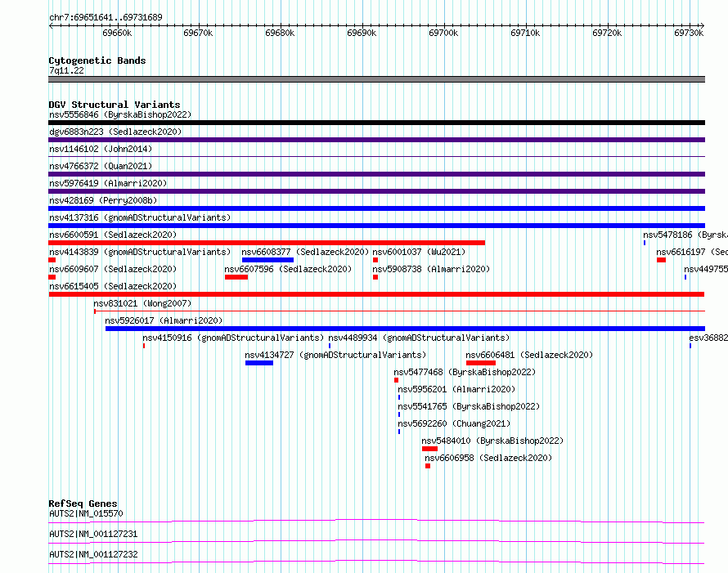Image resolution: width=728 pixels, height=573 pixels.
Task: Open nsv5478186 variant label
Action: pyautogui.click(x=685, y=235)
